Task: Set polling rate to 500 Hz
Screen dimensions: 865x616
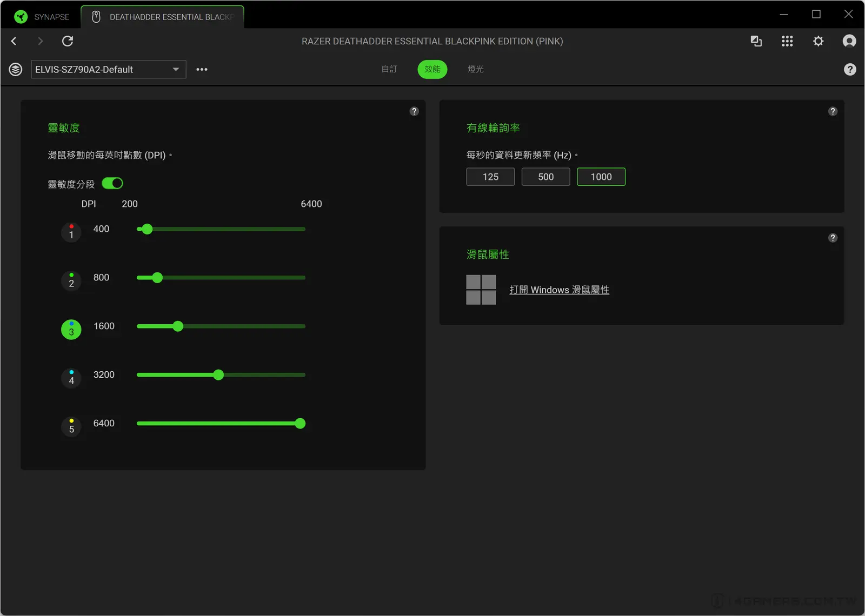Action: [x=546, y=177]
